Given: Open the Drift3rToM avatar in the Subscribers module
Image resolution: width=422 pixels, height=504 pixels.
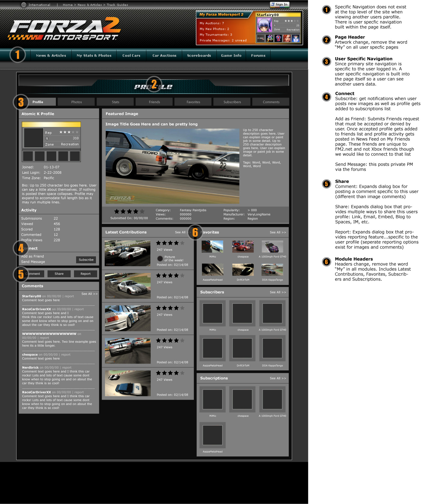Looking at the screenshot, I should pos(242,348).
